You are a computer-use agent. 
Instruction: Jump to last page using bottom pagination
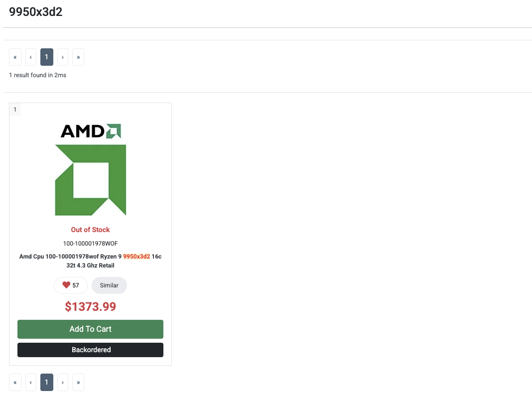point(78,382)
